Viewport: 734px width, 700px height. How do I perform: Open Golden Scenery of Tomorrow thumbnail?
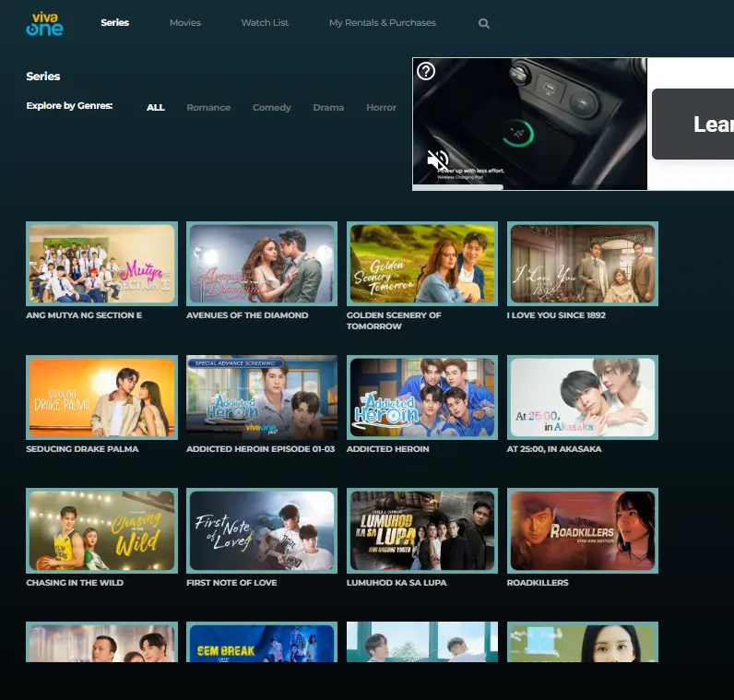pyautogui.click(x=422, y=264)
